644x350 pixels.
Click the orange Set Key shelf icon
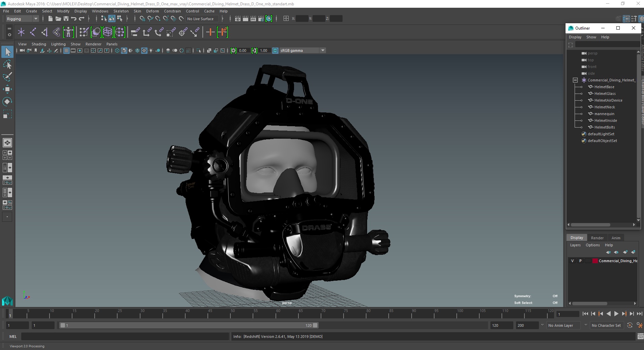pyautogui.click(x=210, y=32)
